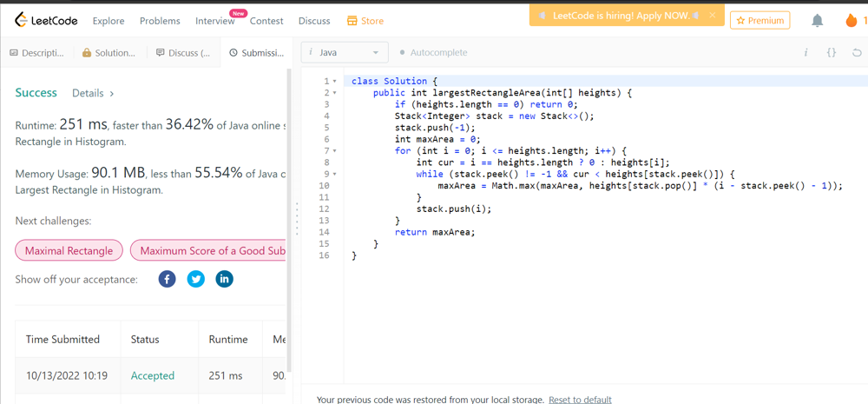The image size is (868, 404).
Task: Toggle the Autocomplete option
Action: click(433, 53)
